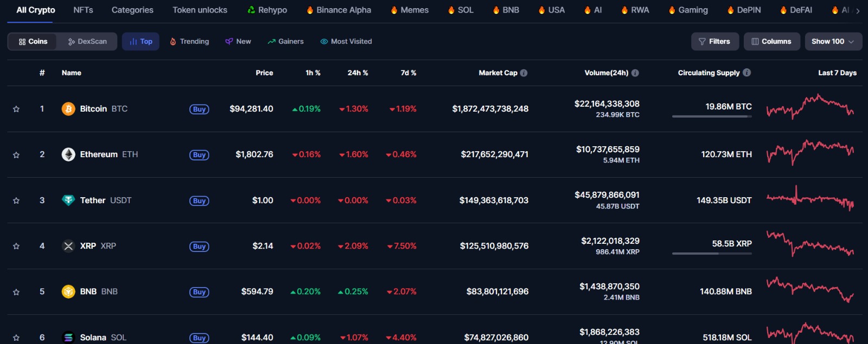The width and height of the screenshot is (868, 344).
Task: Switch to the DexScan view
Action: [x=87, y=41]
